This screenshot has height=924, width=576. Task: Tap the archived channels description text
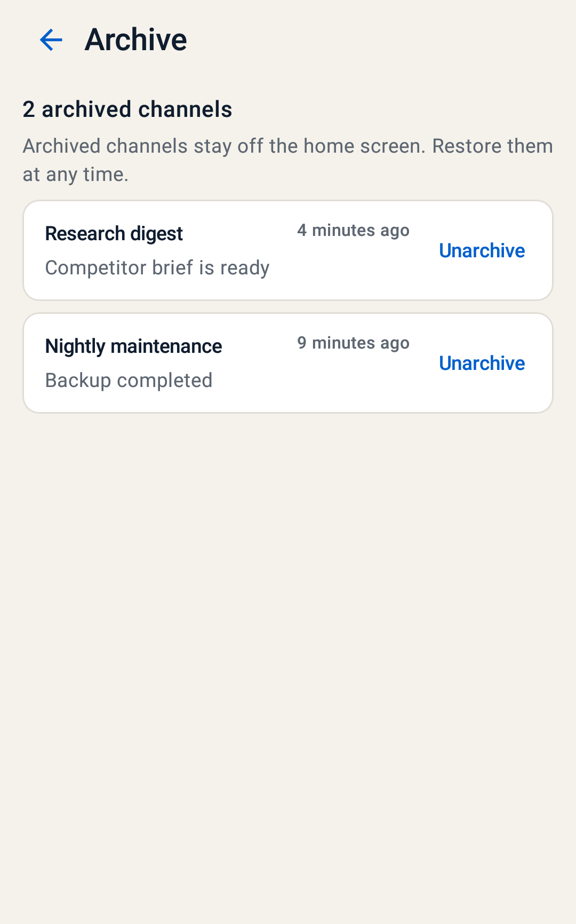(287, 160)
